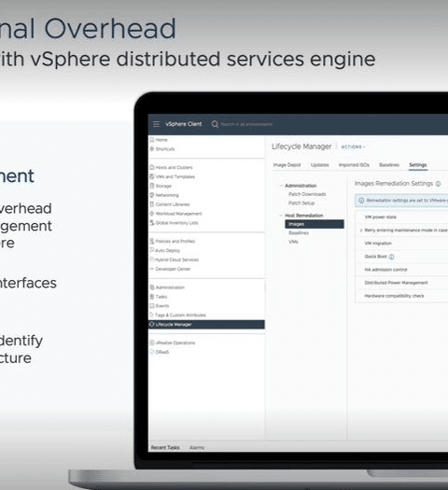Viewport: 448px width, 490px height.
Task: Click the vRealize Operations icon
Action: coord(152,343)
